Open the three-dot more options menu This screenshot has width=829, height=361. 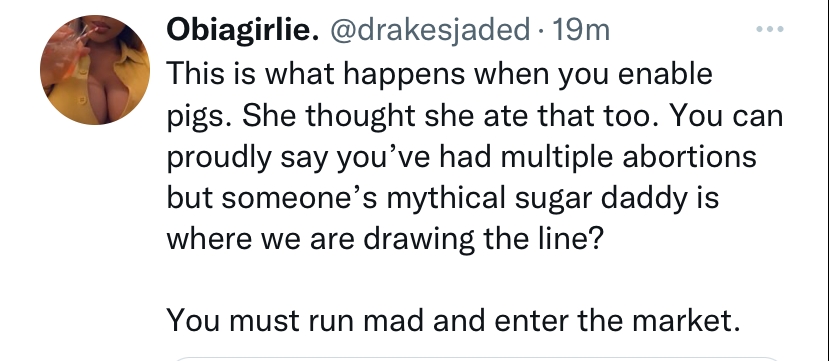770,30
